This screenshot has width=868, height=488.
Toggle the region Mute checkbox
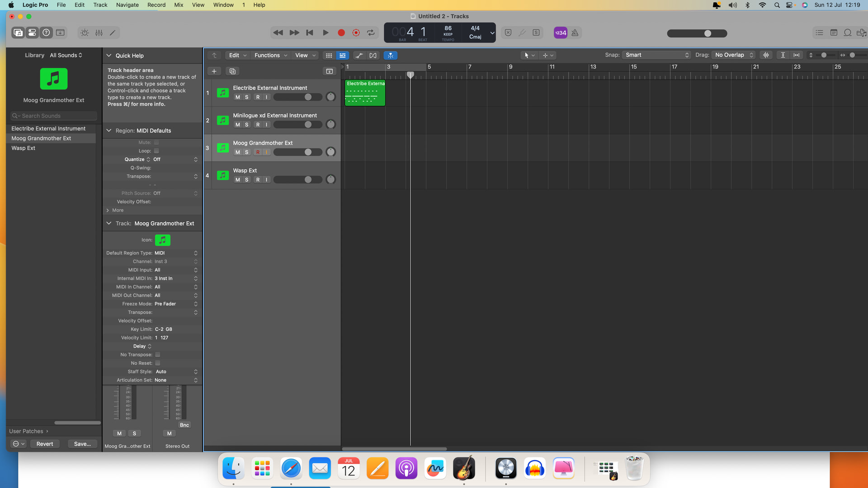[156, 142]
